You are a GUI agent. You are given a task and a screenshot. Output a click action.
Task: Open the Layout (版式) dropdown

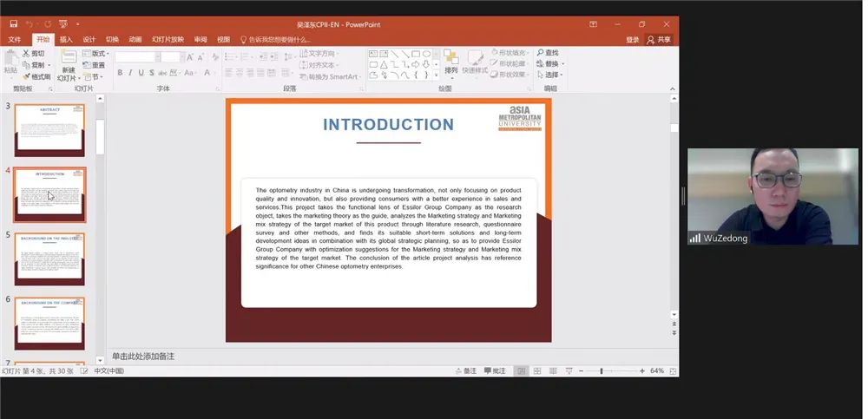[x=96, y=54]
